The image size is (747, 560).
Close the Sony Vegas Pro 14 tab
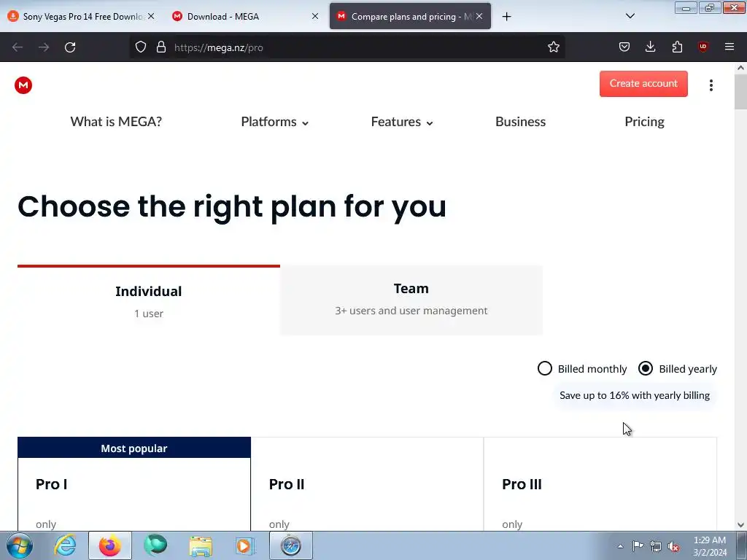click(150, 16)
